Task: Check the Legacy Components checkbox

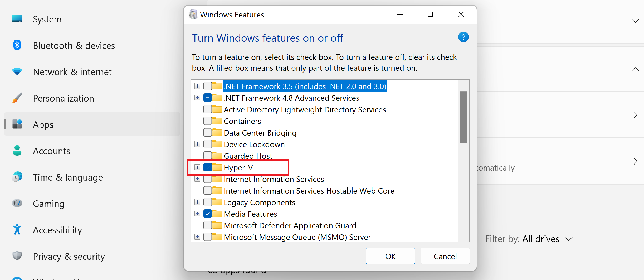Action: tap(208, 202)
